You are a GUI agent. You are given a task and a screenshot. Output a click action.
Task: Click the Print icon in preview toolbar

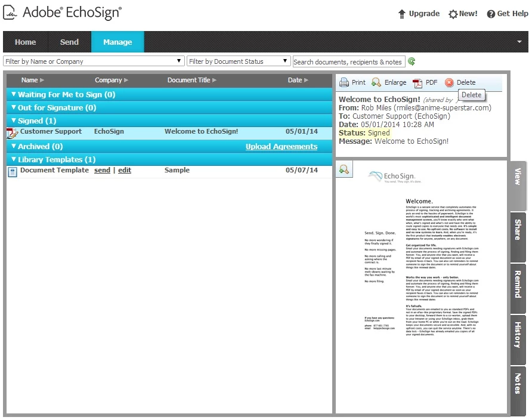click(344, 82)
